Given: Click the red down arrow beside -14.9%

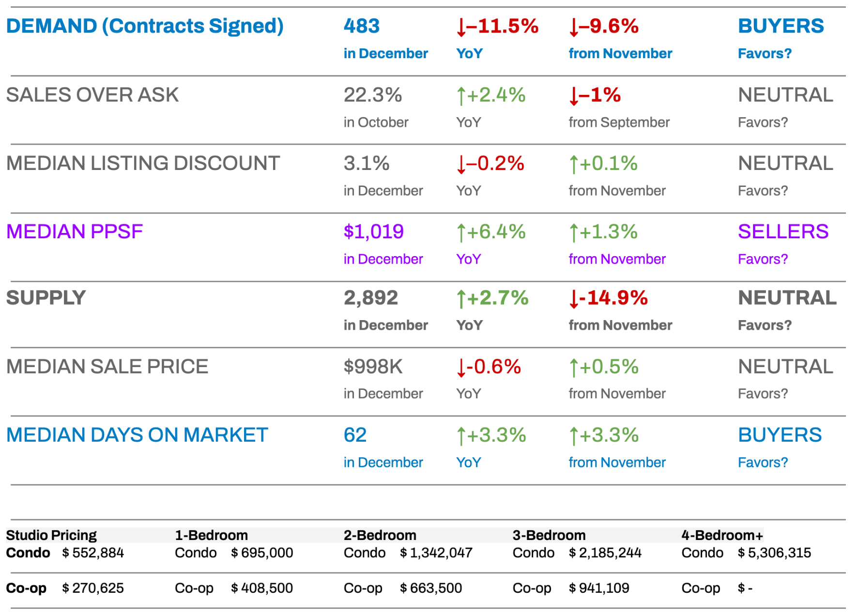Looking at the screenshot, I should click(x=574, y=299).
